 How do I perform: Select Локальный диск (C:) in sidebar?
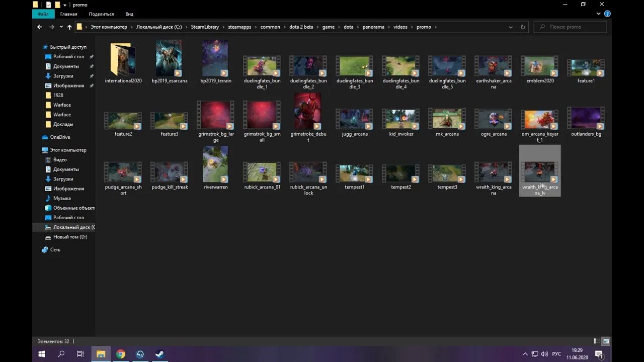tap(64, 227)
